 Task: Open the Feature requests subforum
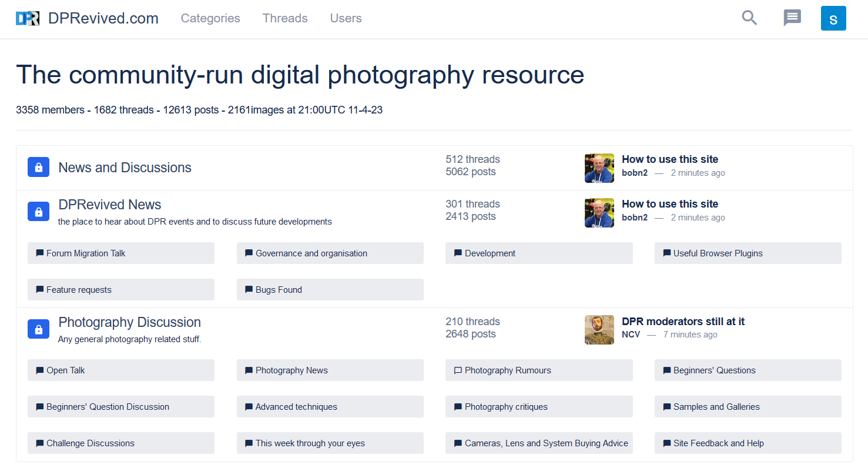coord(121,290)
